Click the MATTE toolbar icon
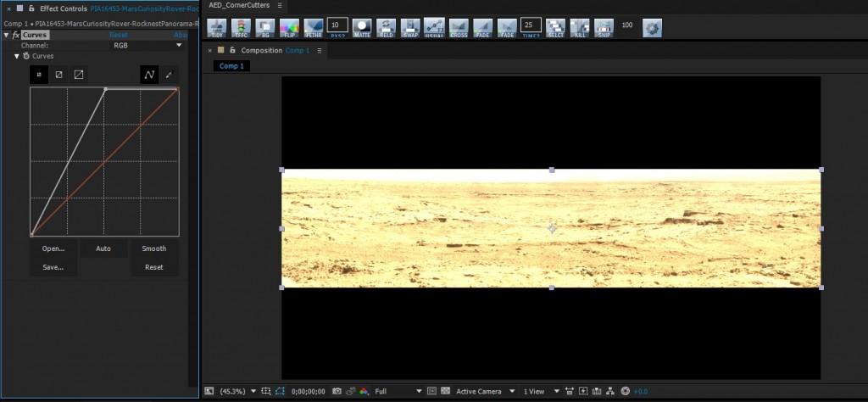 [x=362, y=27]
